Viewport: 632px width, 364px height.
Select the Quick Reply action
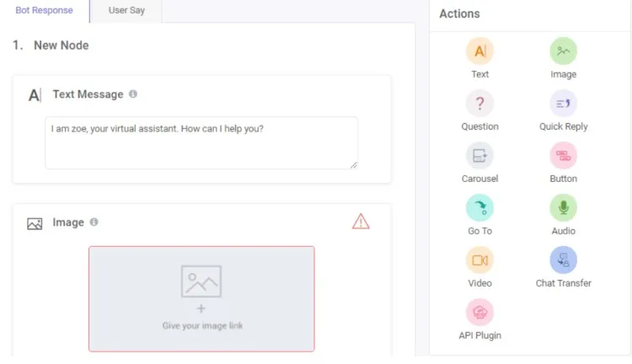coord(563,104)
